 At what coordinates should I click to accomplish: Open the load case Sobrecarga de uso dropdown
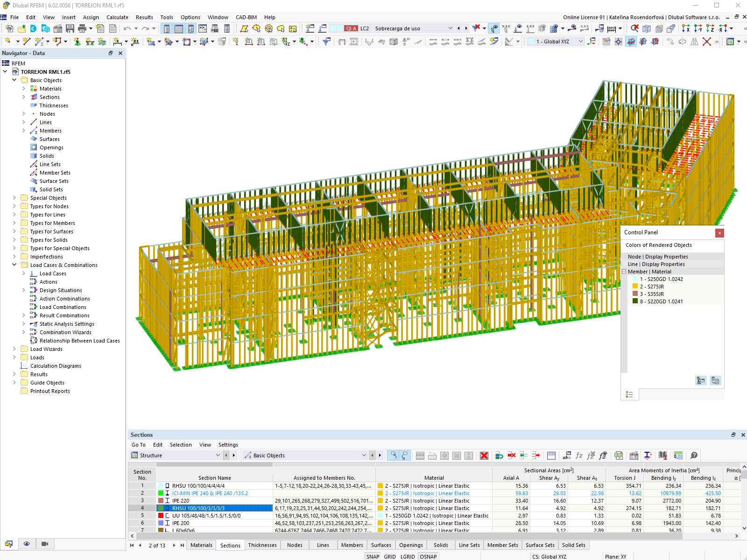click(450, 28)
